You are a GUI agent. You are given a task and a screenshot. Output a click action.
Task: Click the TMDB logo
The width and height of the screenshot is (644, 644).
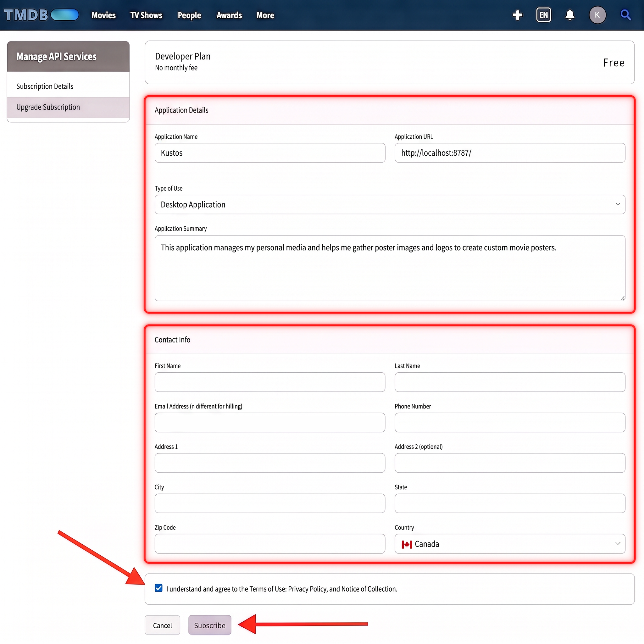pos(41,15)
